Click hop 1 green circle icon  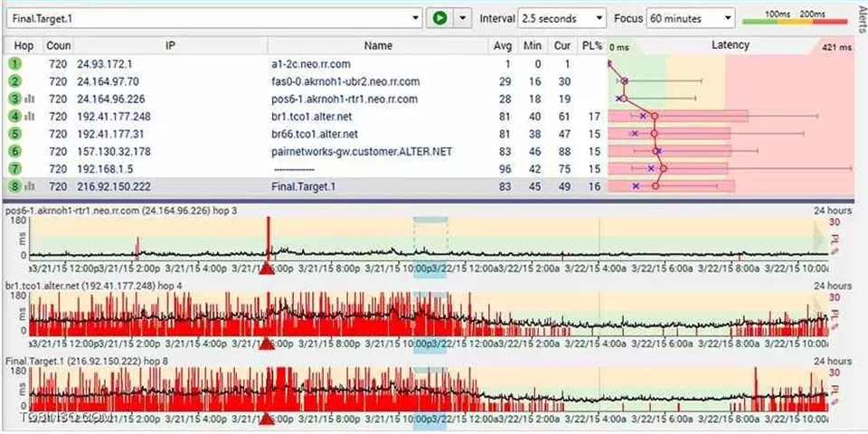[15, 64]
